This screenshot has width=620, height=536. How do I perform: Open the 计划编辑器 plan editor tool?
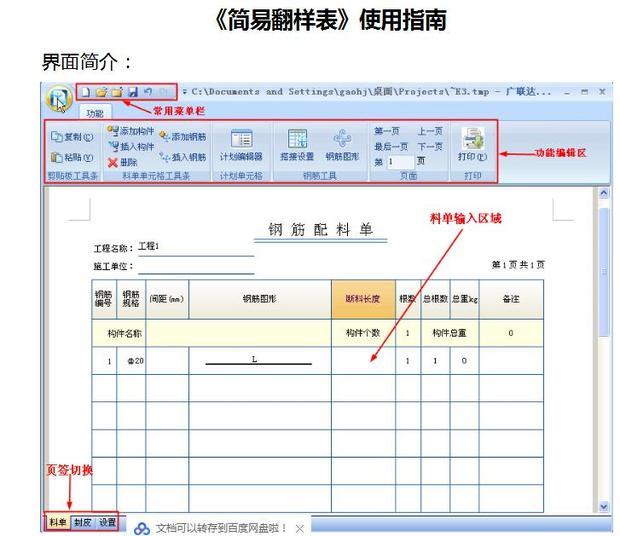[241, 145]
